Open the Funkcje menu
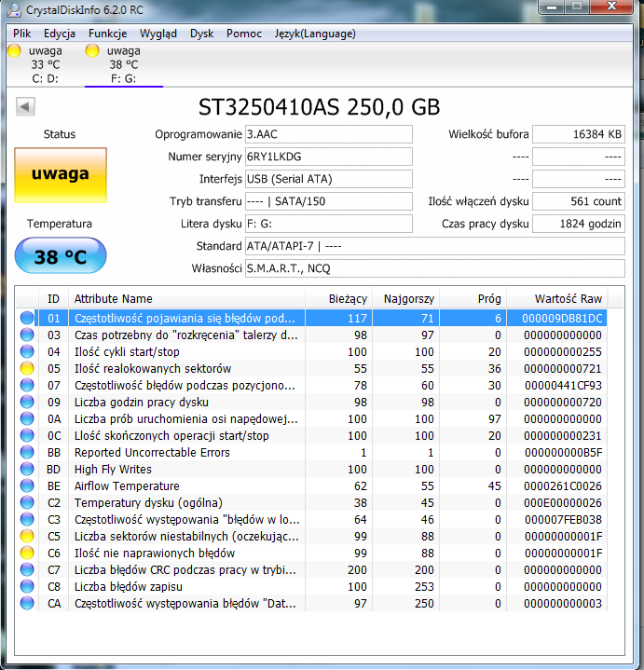 108,34
